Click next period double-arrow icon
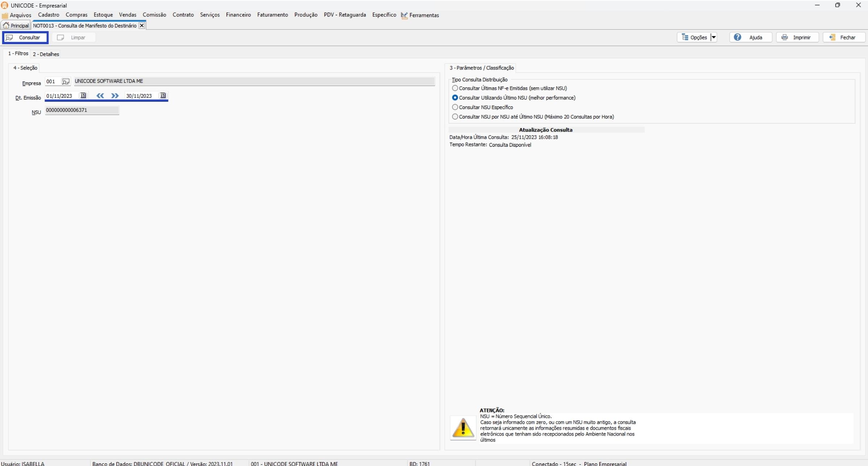This screenshot has width=868, height=466. click(x=115, y=96)
